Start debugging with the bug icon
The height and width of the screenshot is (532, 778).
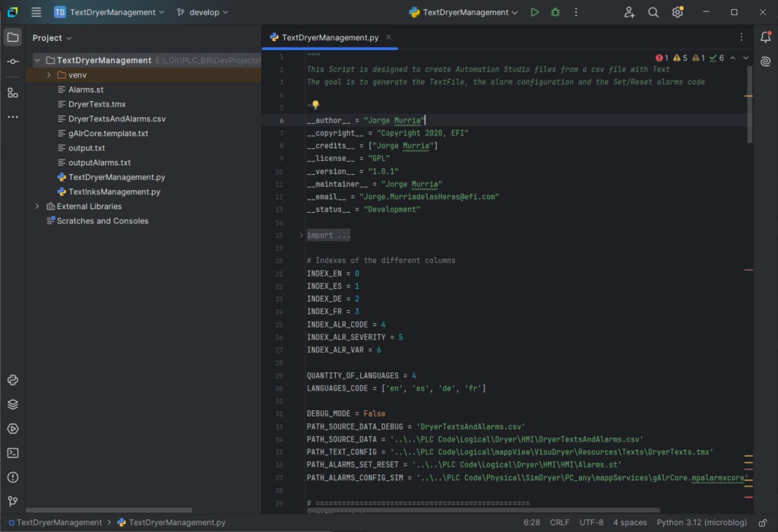[555, 12]
